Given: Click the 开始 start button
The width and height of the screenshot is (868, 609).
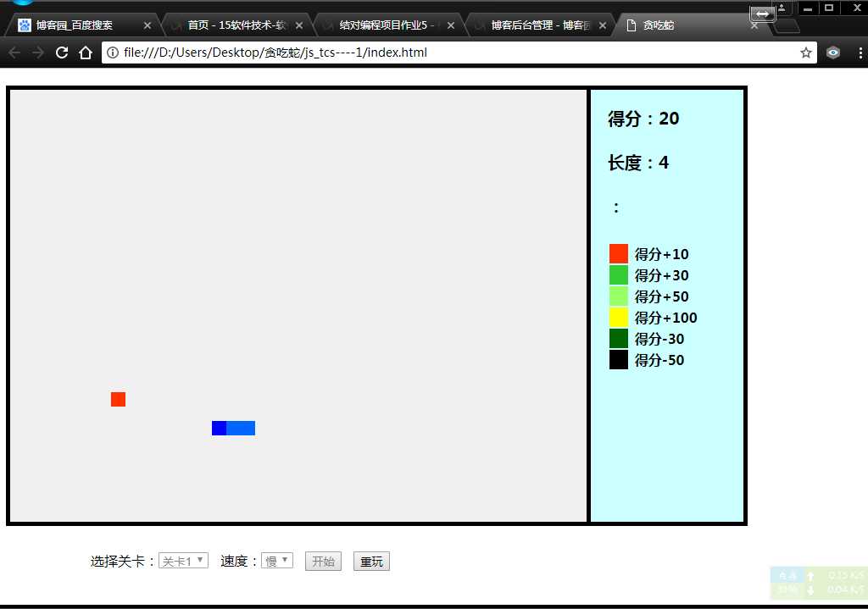Looking at the screenshot, I should point(323,562).
